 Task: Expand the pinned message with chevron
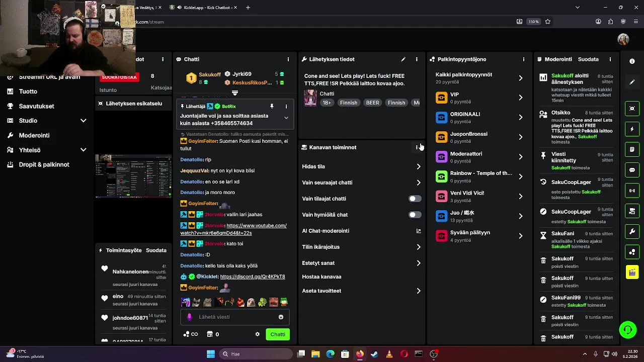286,118
